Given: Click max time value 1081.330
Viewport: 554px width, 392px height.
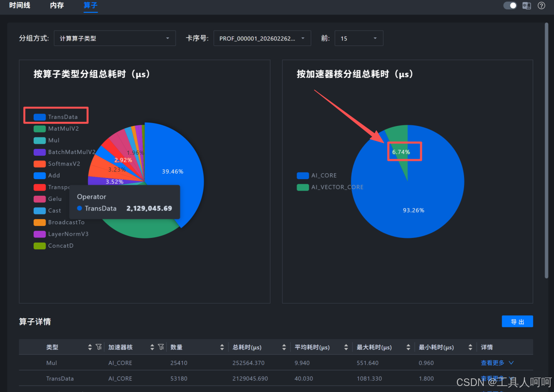Looking at the screenshot, I should (x=369, y=378).
